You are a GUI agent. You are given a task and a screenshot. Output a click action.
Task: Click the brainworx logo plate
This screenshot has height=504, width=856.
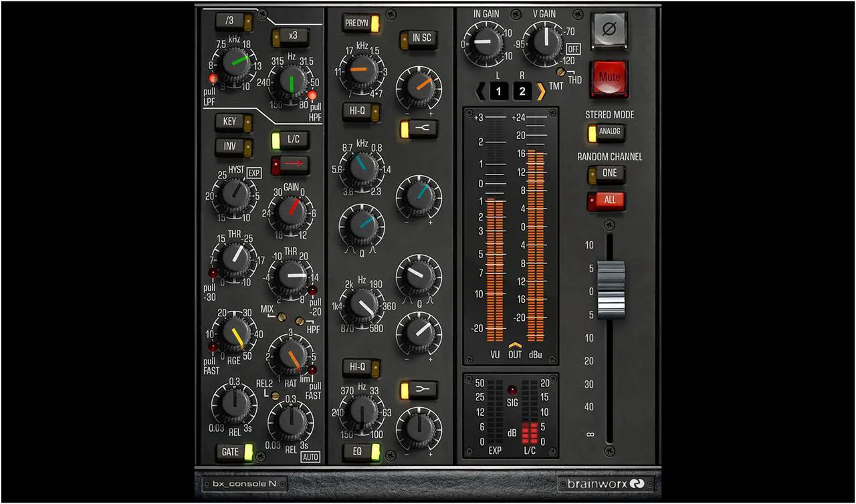[606, 483]
